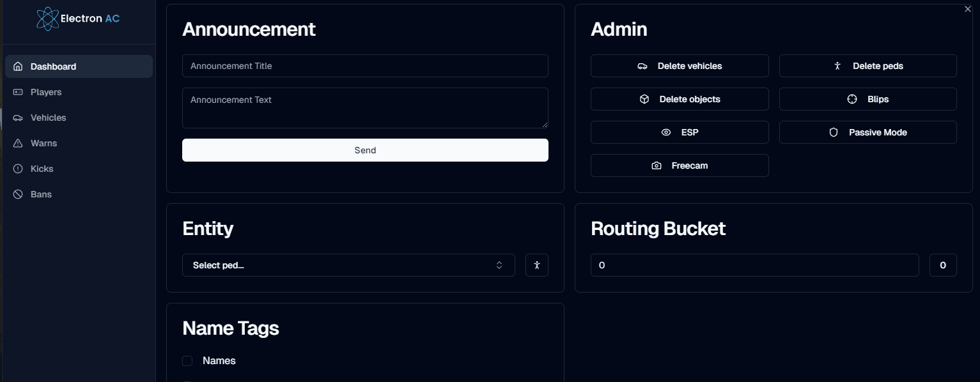This screenshot has height=382, width=980.
Task: Click Delete objects in the Admin panel
Action: click(x=679, y=99)
